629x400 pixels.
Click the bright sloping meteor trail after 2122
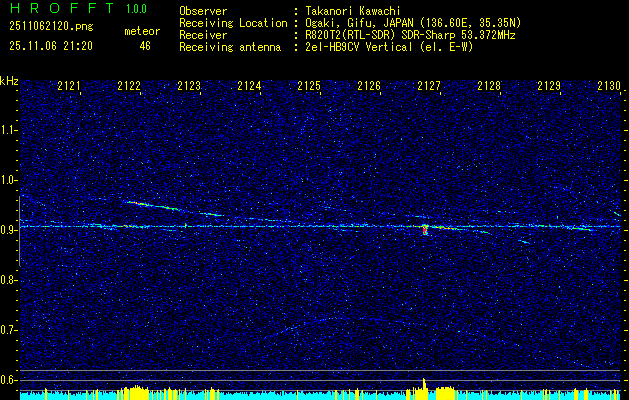[x=154, y=205]
